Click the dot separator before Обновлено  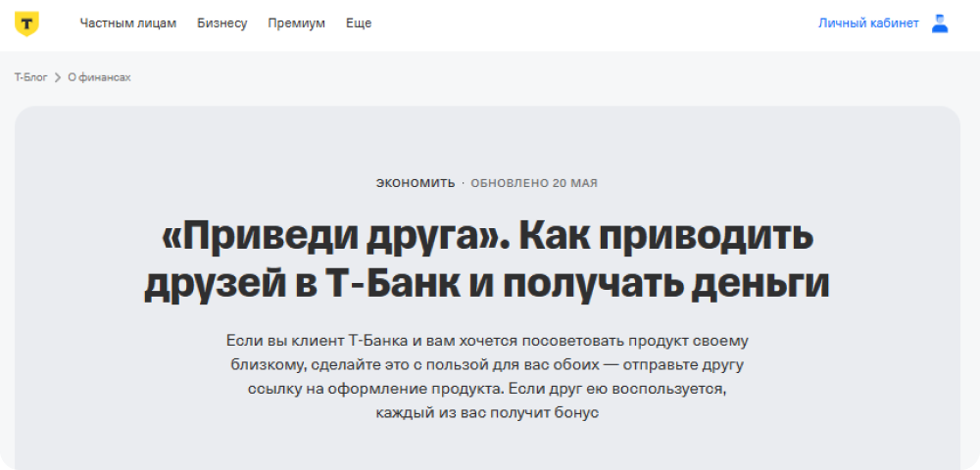(464, 183)
